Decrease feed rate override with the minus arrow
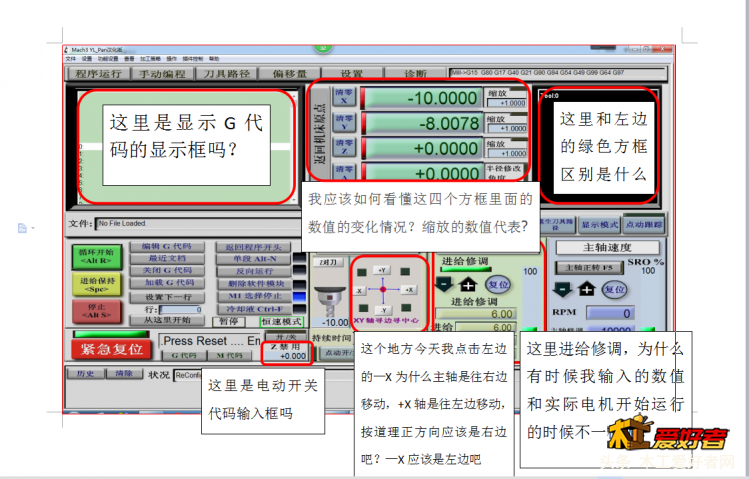The height and width of the screenshot is (479, 749). coord(444,284)
